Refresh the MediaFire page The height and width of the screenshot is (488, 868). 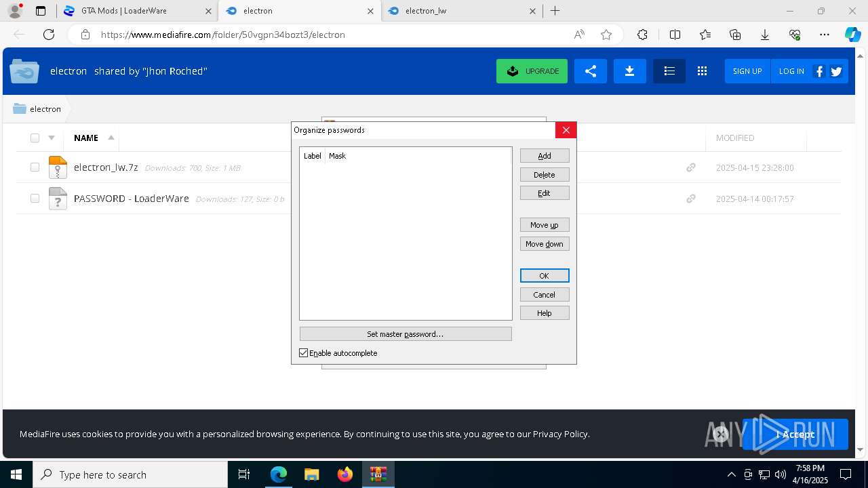coord(49,35)
